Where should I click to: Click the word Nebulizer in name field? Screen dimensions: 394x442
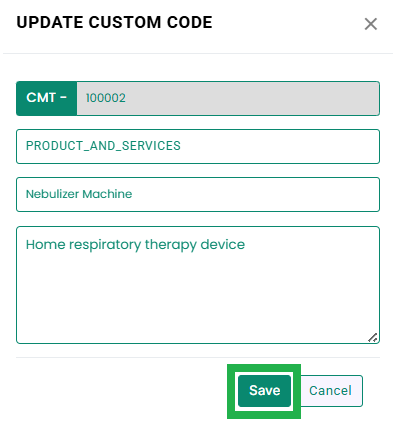[x=52, y=194]
